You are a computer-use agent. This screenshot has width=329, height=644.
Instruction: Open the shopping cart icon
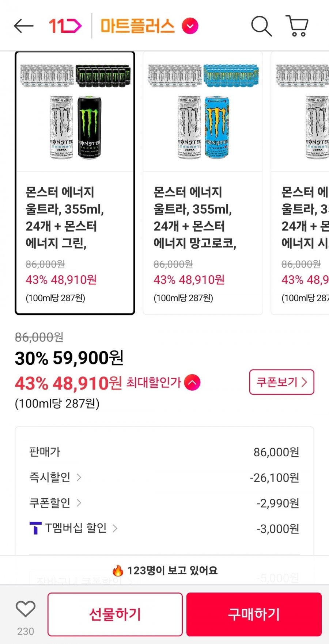pos(297,26)
